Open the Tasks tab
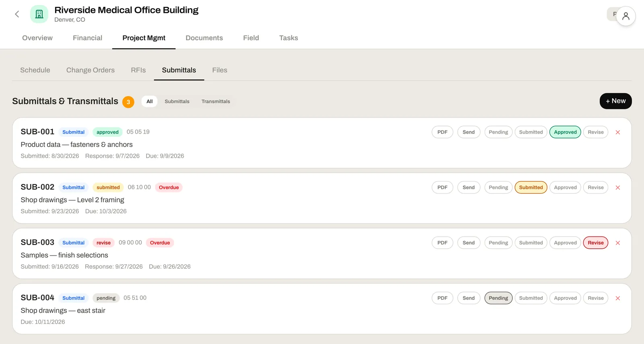The image size is (644, 344). pyautogui.click(x=289, y=38)
